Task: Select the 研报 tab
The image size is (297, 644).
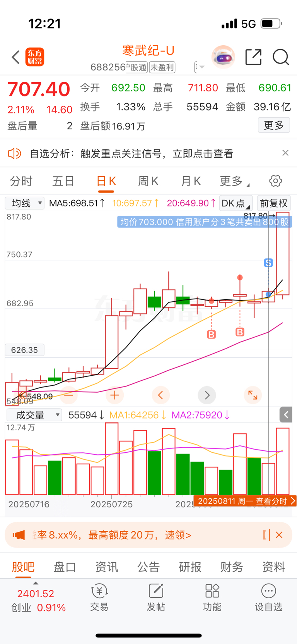Action: point(190,567)
